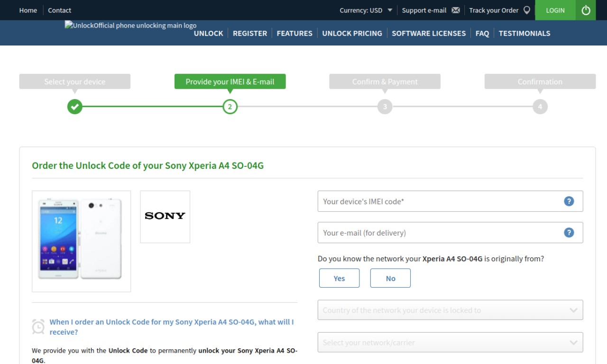Open the FEATURES menu item
Viewport: 607px width, 364px height.
(294, 33)
